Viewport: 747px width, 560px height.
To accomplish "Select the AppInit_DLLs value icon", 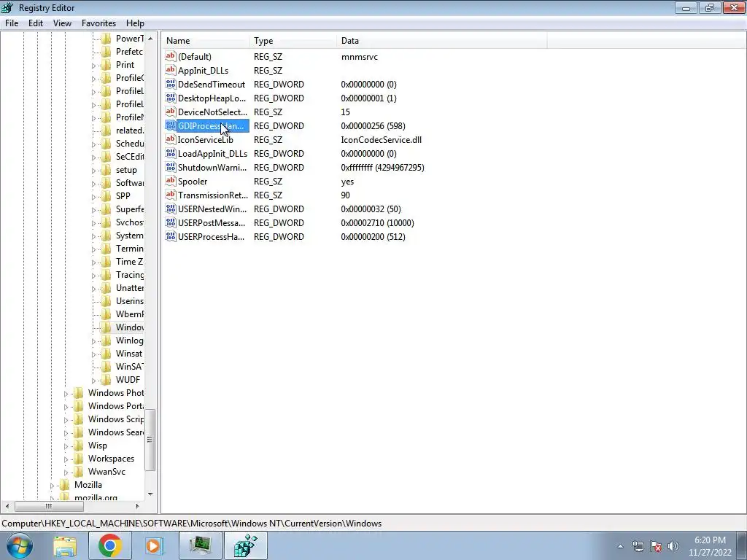I will pos(171,70).
